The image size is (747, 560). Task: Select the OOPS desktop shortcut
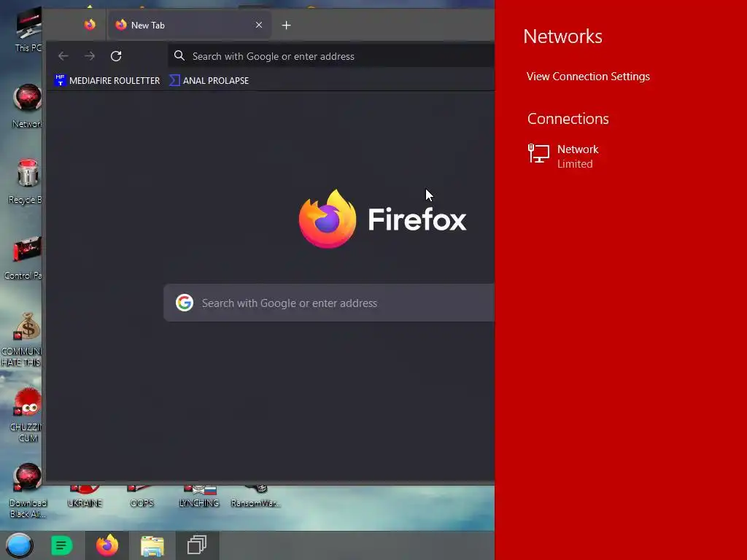pos(142,497)
